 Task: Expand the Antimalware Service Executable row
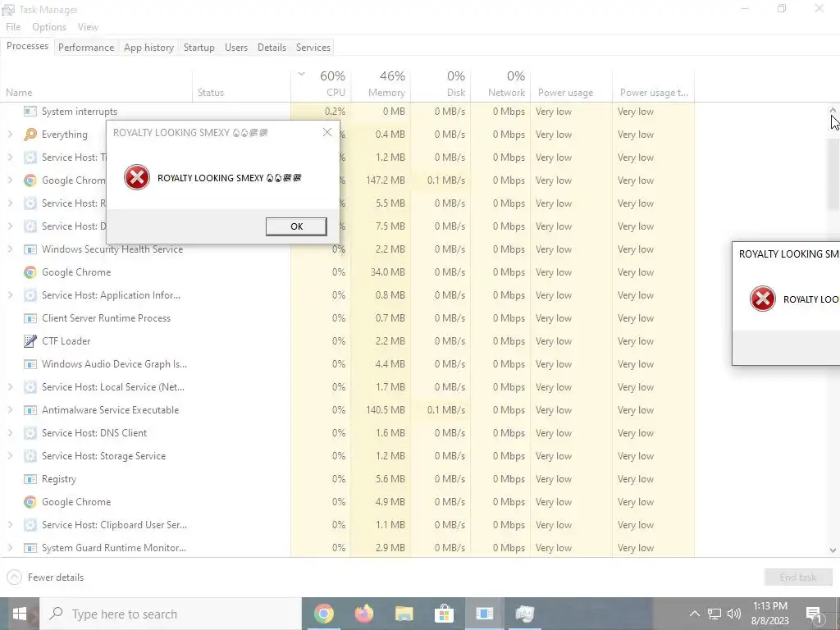tap(10, 410)
